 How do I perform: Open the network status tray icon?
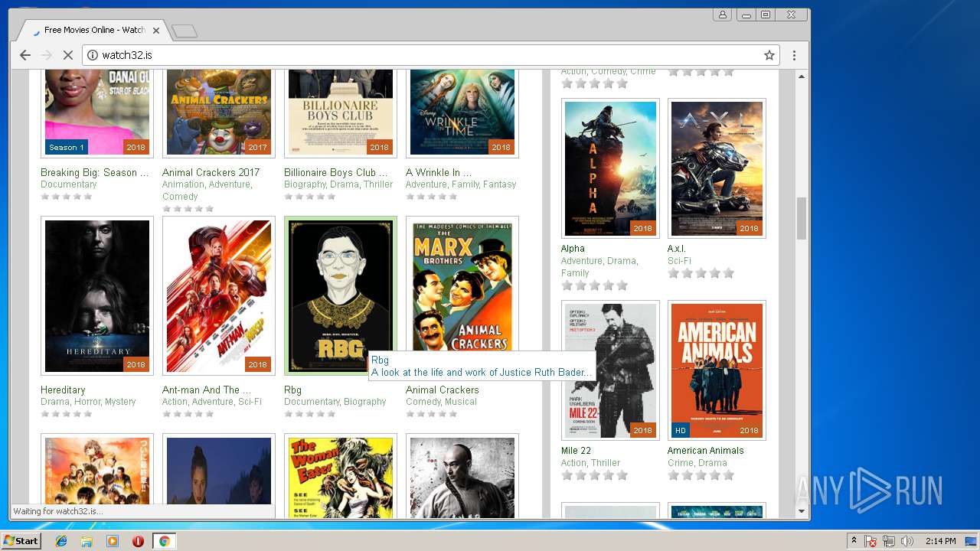(x=889, y=541)
